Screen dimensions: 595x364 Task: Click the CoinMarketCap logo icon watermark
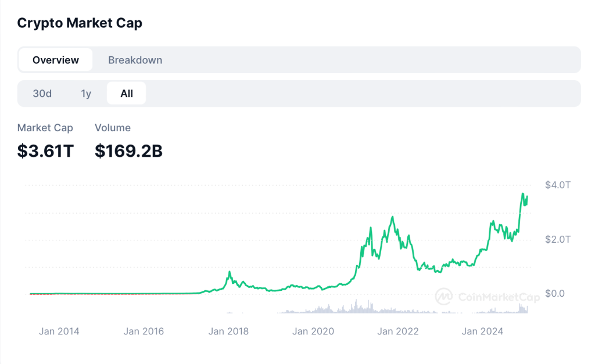click(x=445, y=297)
